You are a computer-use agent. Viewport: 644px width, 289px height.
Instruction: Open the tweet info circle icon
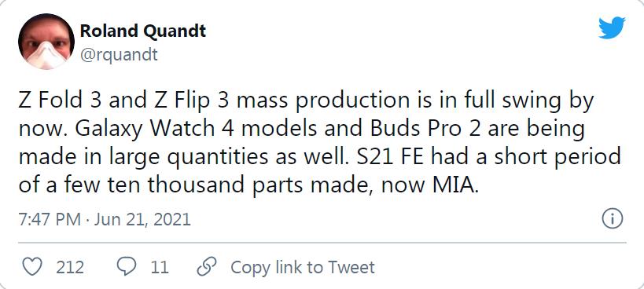pyautogui.click(x=613, y=219)
